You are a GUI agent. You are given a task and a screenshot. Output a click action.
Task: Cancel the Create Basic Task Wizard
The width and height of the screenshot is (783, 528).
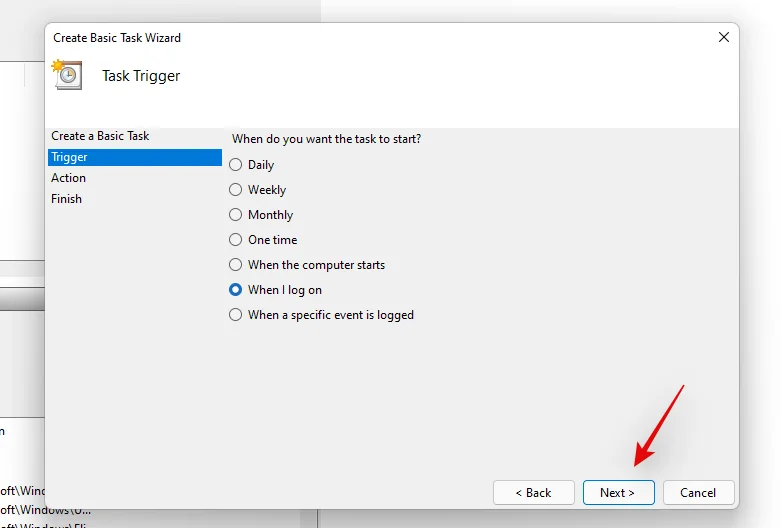[x=698, y=493]
